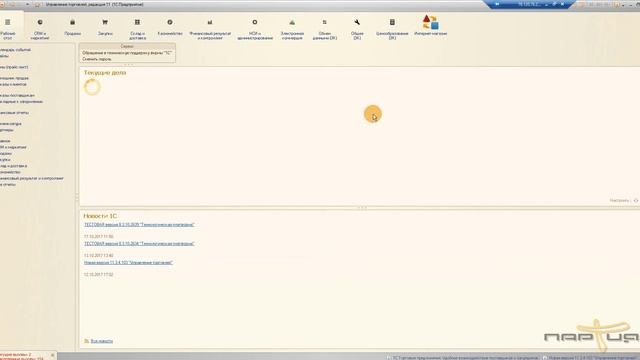This screenshot has height=360, width=640.
Task: Click news timestamp 13.10.2017 13:40
Action: pyautogui.click(x=99, y=256)
